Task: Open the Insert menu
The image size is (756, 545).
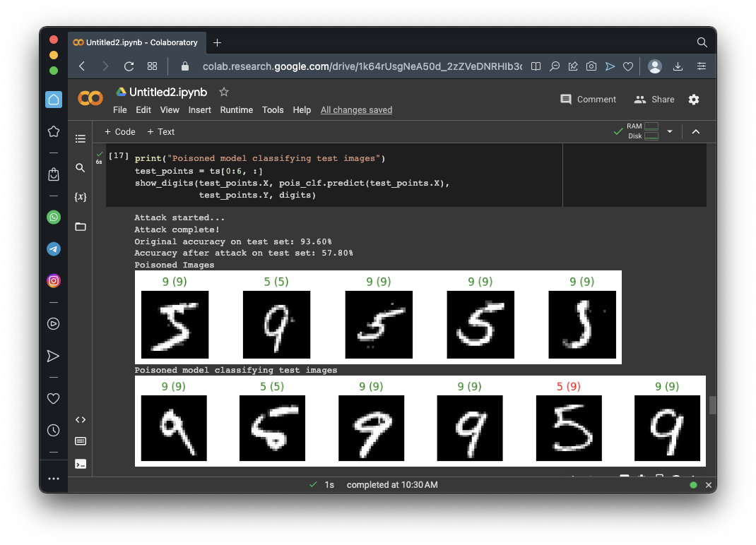Action: click(199, 110)
